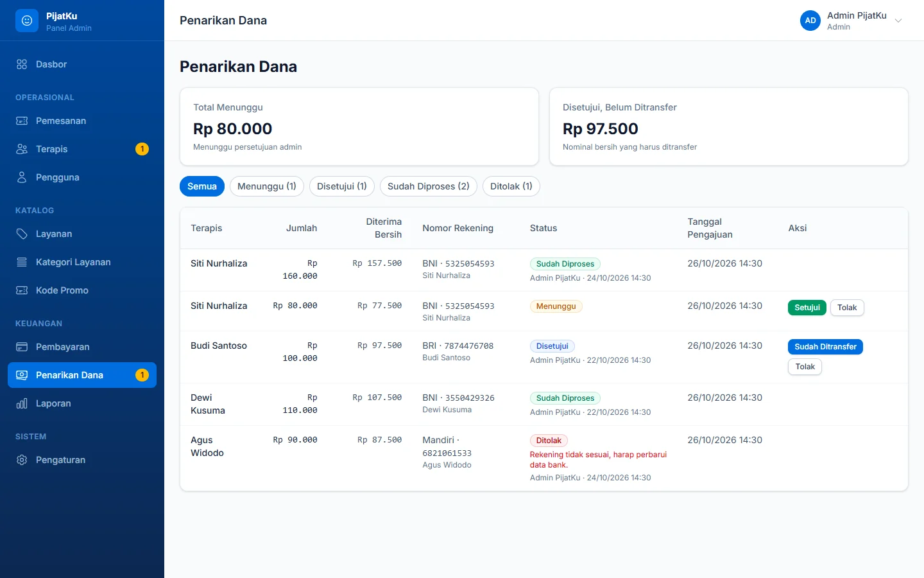Click the Kode Promo coupon icon
The height and width of the screenshot is (578, 924).
(x=22, y=290)
